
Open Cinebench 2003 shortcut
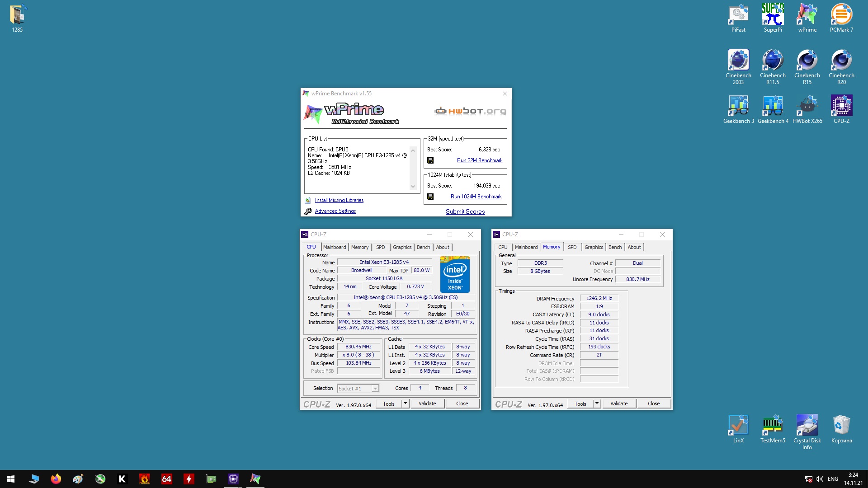click(738, 67)
